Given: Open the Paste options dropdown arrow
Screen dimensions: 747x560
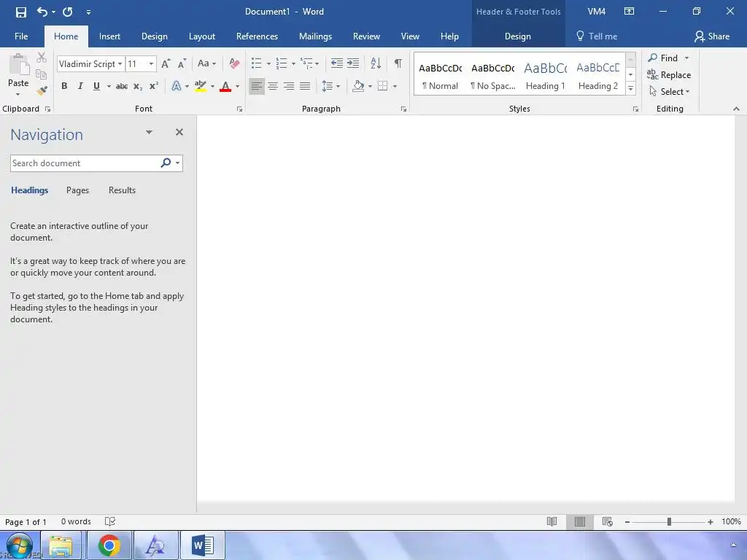Looking at the screenshot, I should tap(18, 94).
